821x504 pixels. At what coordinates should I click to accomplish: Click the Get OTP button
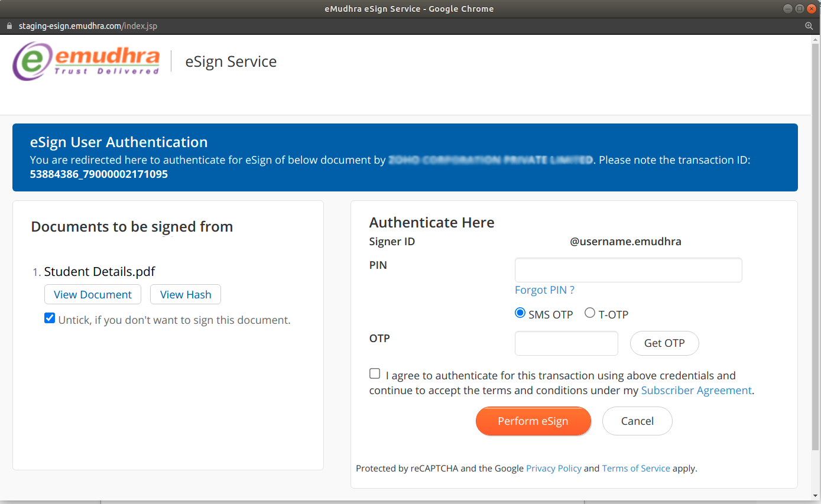click(x=664, y=343)
